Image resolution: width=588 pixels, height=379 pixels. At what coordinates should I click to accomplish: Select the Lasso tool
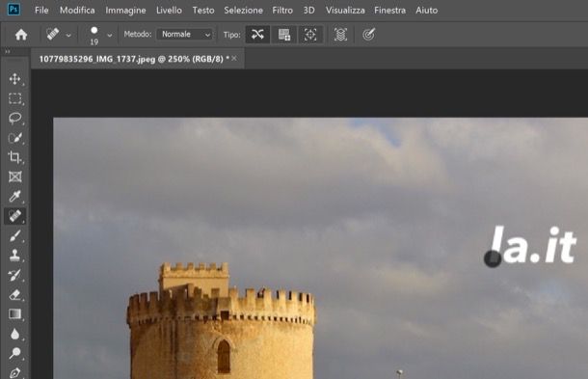pos(15,119)
